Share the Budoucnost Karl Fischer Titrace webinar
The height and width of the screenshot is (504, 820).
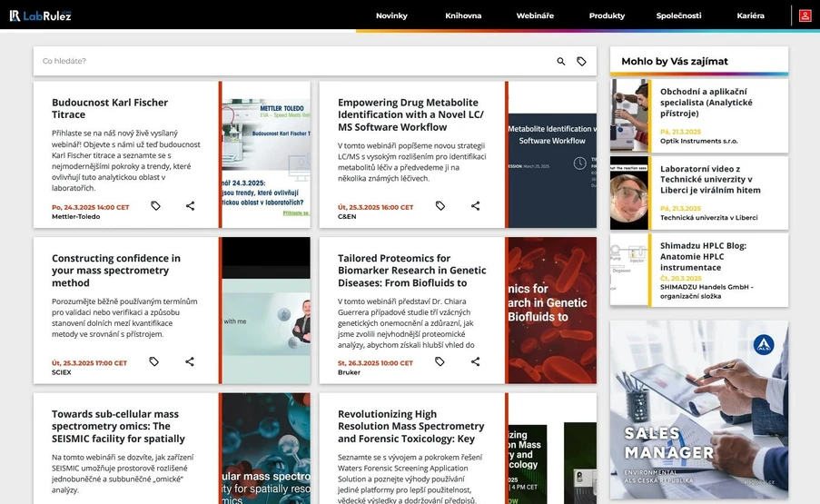click(190, 206)
